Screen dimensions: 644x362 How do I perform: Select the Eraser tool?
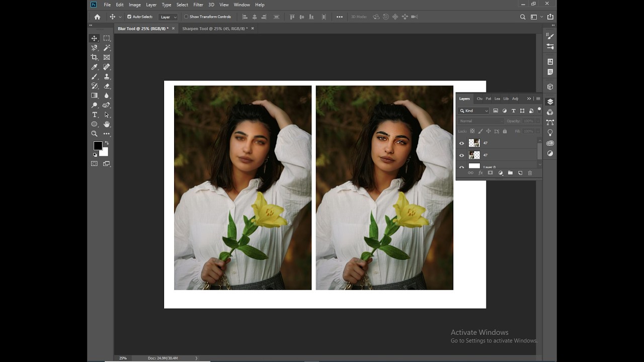107,86
